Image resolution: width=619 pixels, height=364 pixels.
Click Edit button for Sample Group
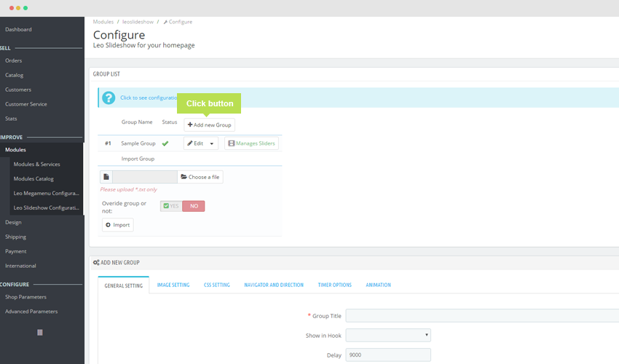pos(195,143)
